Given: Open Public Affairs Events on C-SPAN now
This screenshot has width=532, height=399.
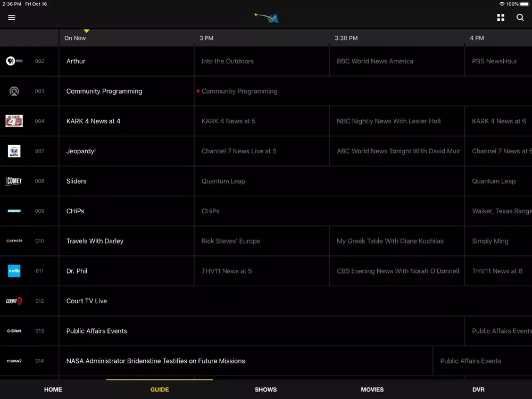Looking at the screenshot, I should (262, 331).
